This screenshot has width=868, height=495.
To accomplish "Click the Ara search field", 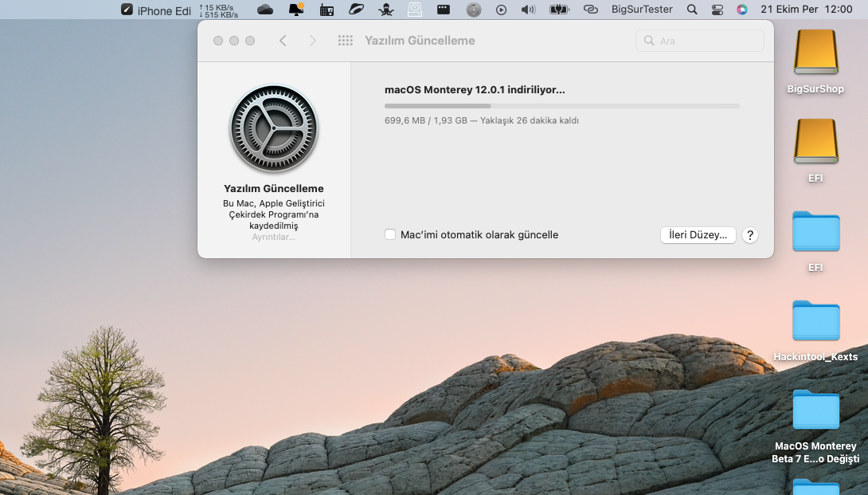I will click(700, 41).
